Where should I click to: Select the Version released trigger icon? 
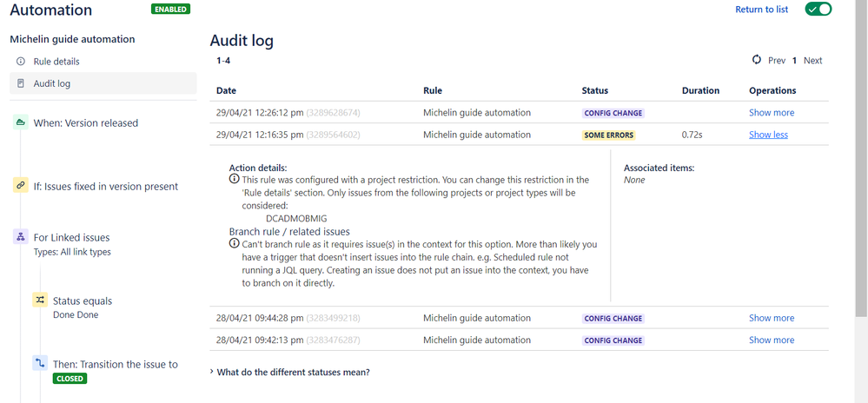21,122
